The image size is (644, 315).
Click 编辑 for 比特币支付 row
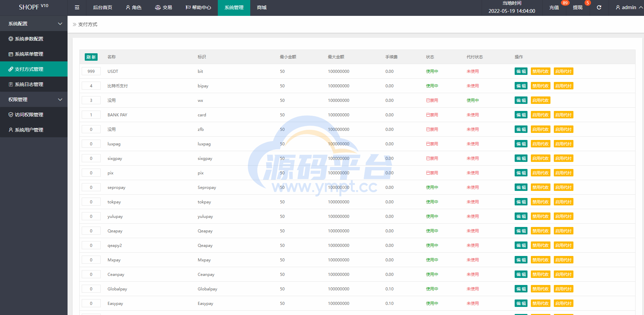pyautogui.click(x=521, y=86)
